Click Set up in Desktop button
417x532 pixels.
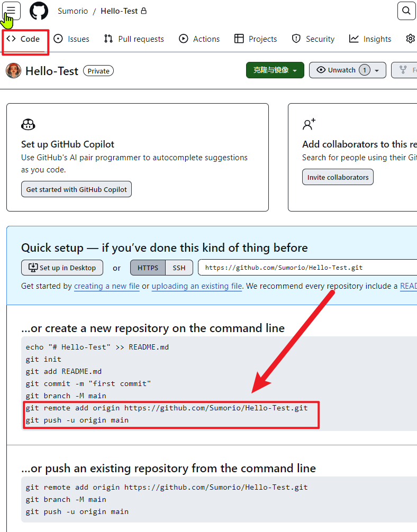(x=62, y=268)
